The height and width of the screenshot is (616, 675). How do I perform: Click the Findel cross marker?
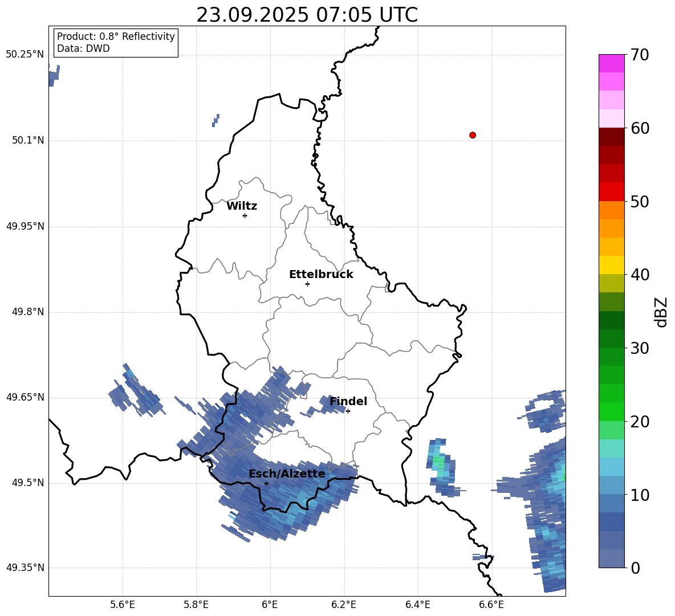(348, 411)
